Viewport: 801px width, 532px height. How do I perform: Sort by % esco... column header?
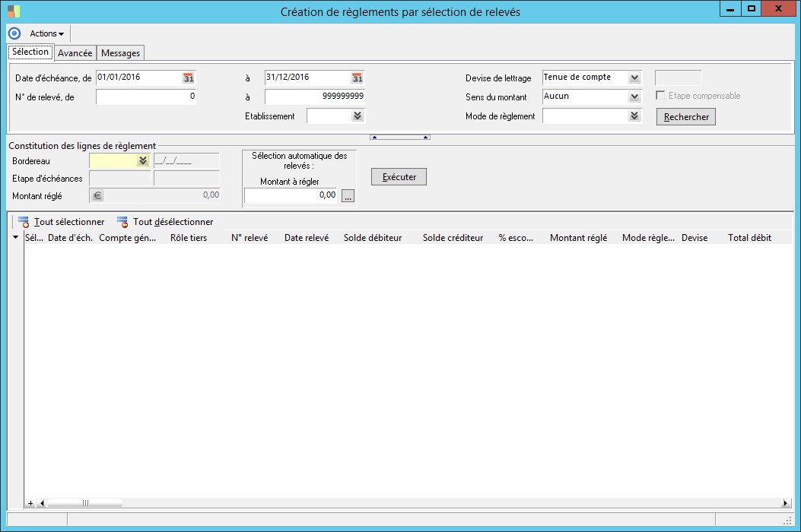516,238
